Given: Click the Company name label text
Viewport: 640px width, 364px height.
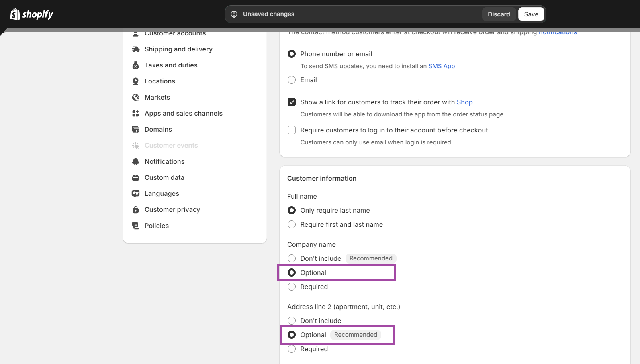Looking at the screenshot, I should click(x=311, y=245).
